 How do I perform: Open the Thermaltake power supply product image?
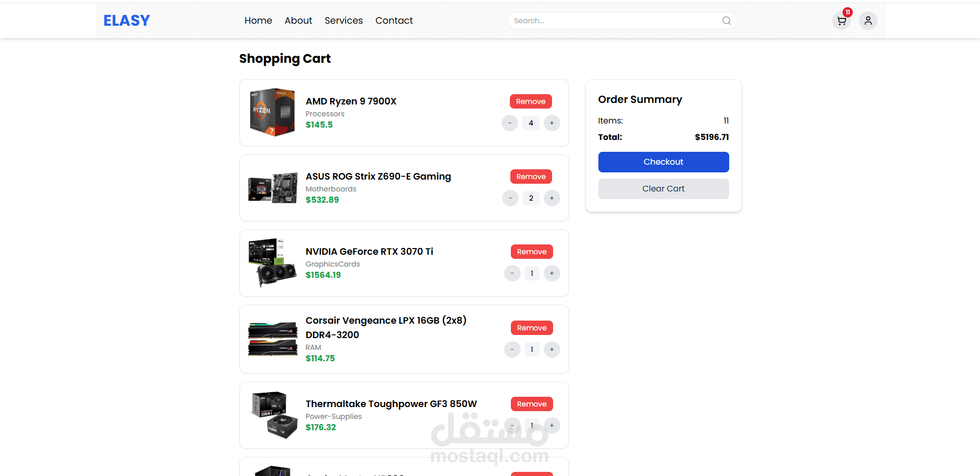click(x=273, y=415)
